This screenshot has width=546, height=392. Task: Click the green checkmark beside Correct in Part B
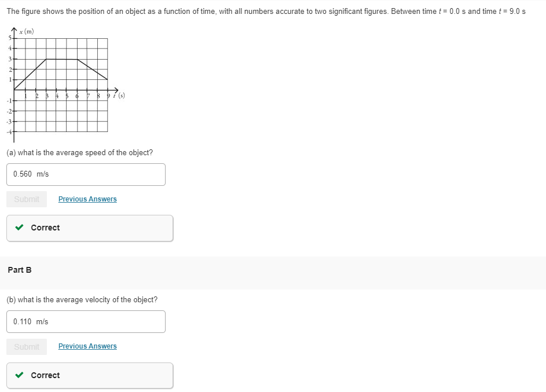click(x=19, y=375)
